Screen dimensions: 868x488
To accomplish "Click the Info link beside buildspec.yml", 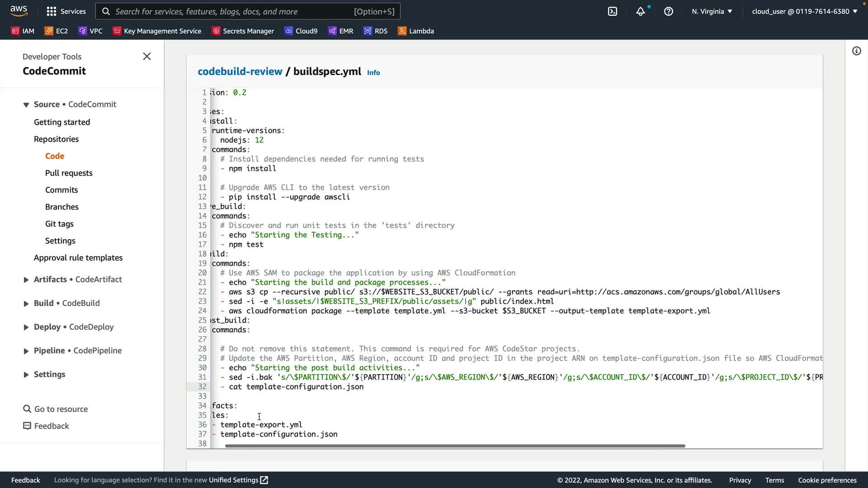I will pos(373,73).
